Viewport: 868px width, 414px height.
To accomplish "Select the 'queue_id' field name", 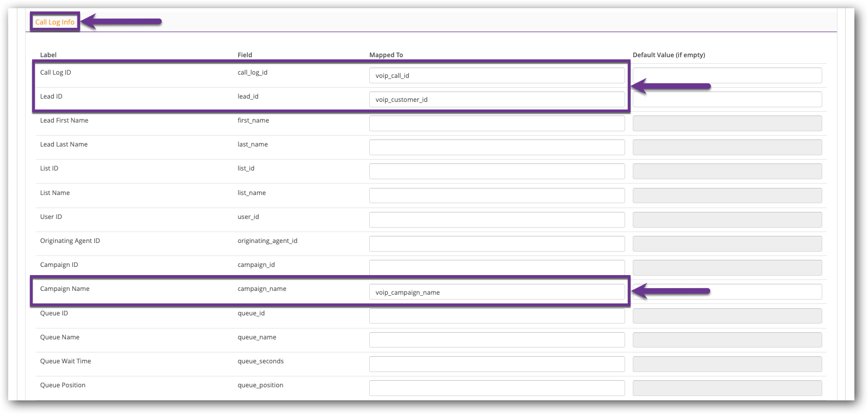I will pos(251,313).
